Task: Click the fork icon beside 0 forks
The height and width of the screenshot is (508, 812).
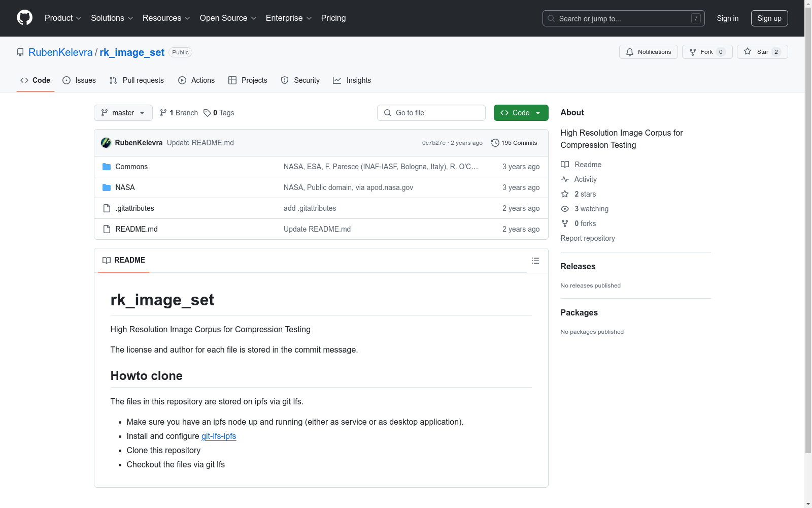Action: [565, 224]
